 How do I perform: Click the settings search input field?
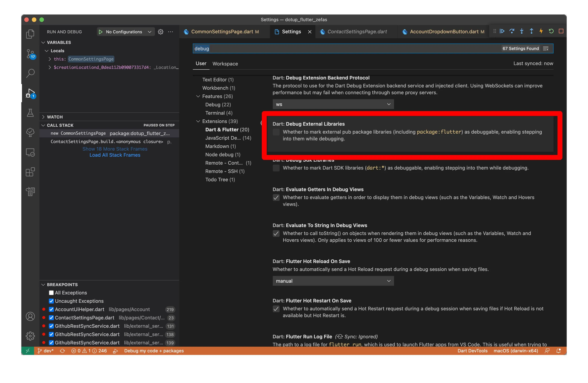346,49
